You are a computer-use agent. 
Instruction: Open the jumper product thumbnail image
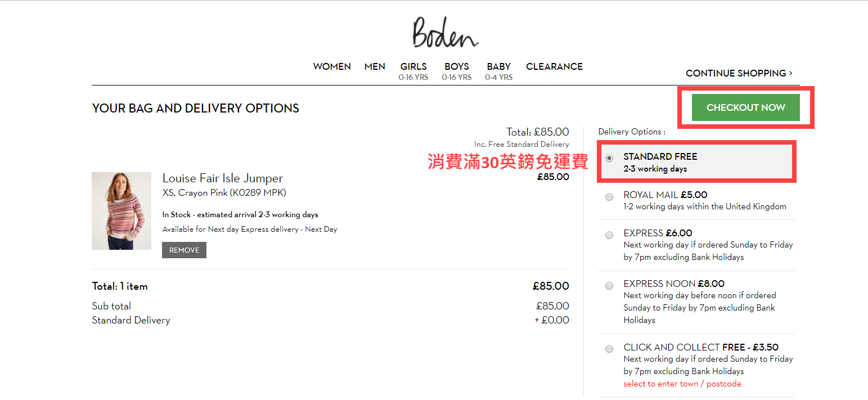tap(122, 211)
